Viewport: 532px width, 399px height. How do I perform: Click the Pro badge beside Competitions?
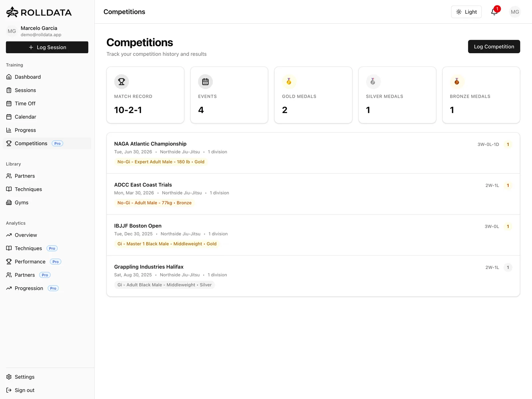pyautogui.click(x=58, y=144)
